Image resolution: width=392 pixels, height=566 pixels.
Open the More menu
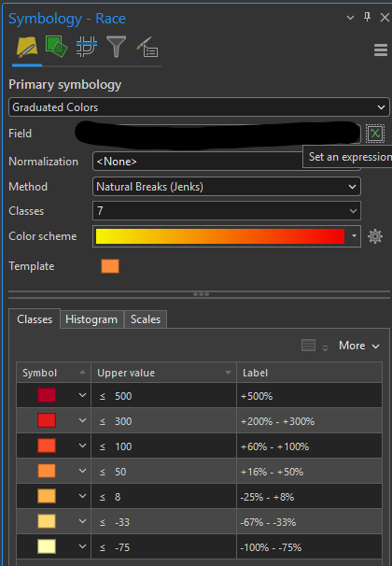pos(358,346)
